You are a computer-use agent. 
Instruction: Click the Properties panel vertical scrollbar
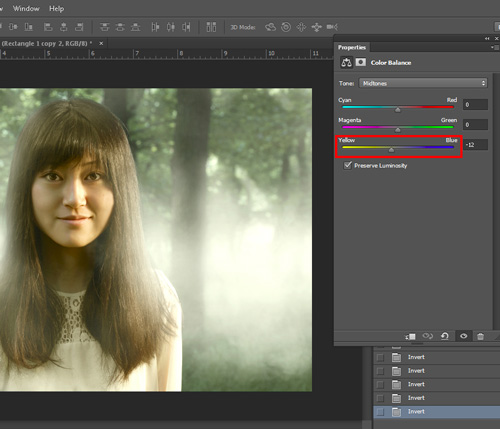click(x=496, y=200)
